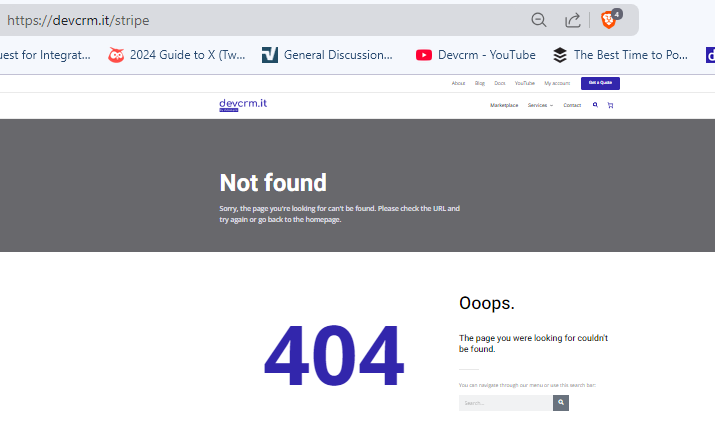Click the General Discussion bookmark favicon

tap(269, 55)
